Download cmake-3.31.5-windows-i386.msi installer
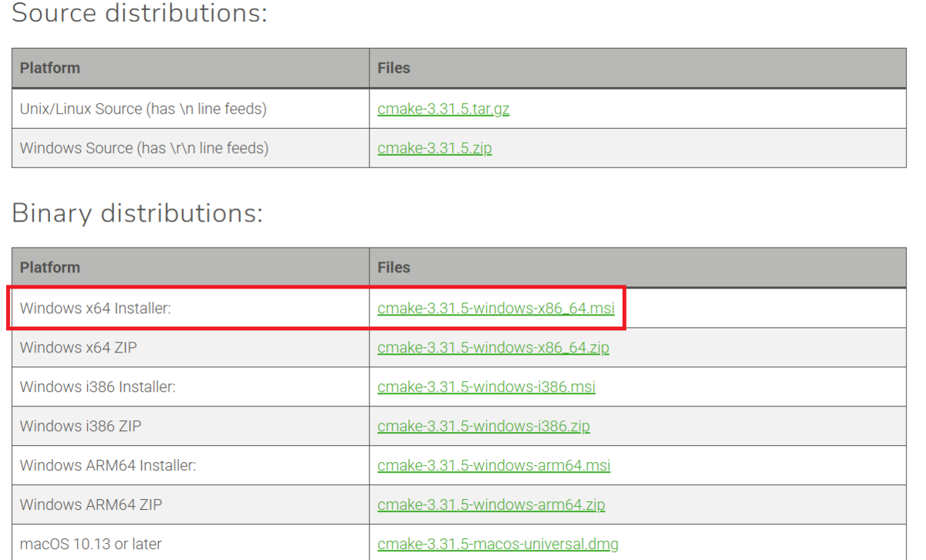Screen dimensions: 926x560 [486, 387]
